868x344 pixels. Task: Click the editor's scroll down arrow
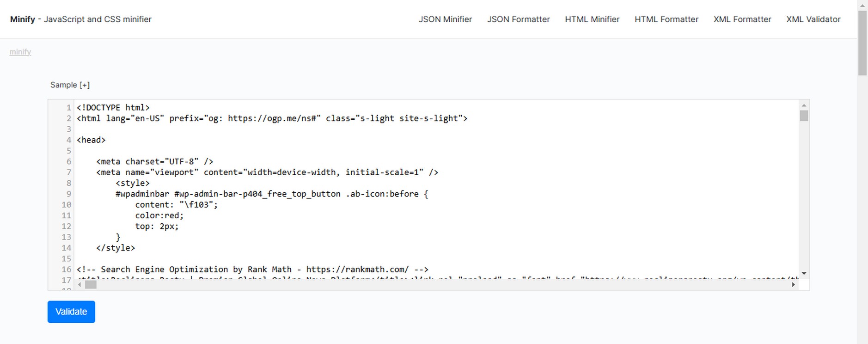(x=804, y=274)
